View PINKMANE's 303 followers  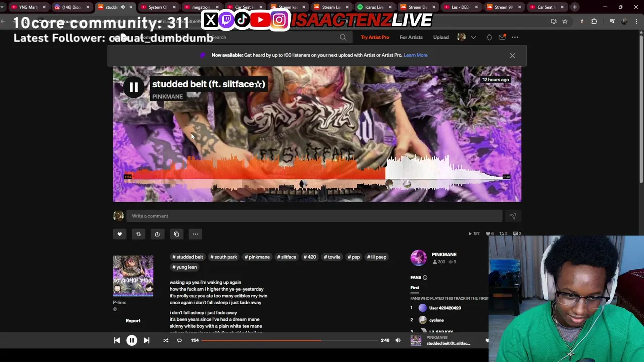pos(439,262)
